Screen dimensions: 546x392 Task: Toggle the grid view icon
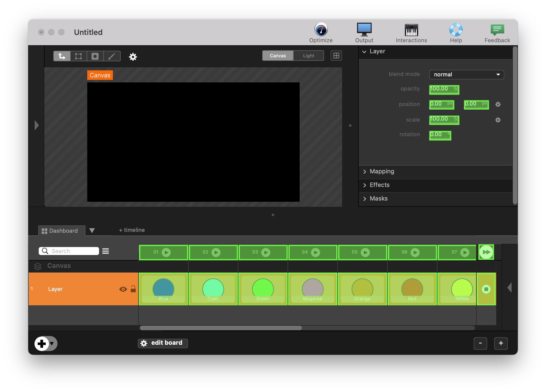tap(336, 56)
